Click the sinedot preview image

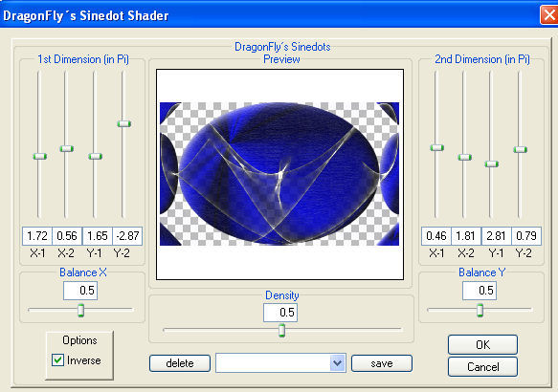[279, 174]
